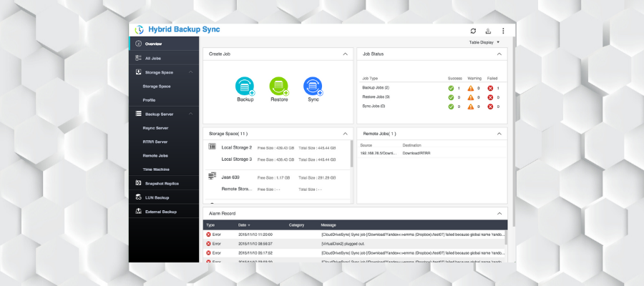
Task: Collapse the Job Status panel
Action: pos(499,54)
